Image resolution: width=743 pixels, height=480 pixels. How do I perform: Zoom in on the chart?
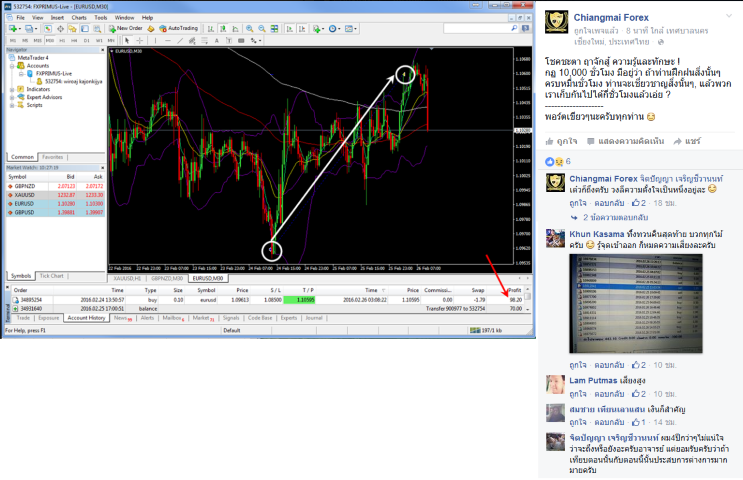click(249, 28)
